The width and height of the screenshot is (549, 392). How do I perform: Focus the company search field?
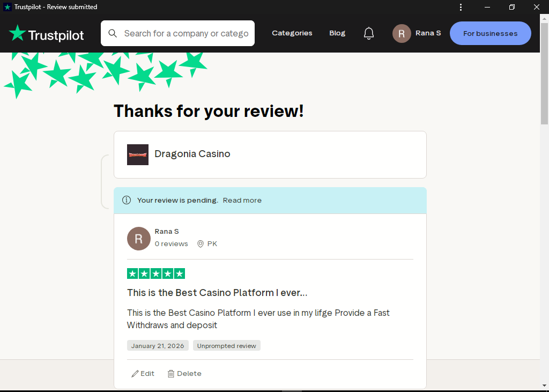click(x=177, y=33)
